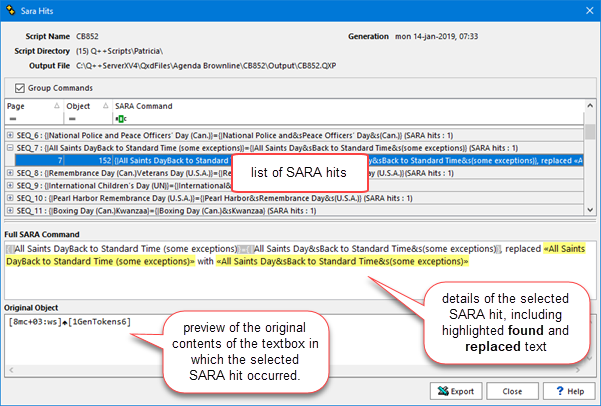Image resolution: width=601 pixels, height=406 pixels.
Task: Expand the SEQ_9 International Children's Day group
Action: 10,186
